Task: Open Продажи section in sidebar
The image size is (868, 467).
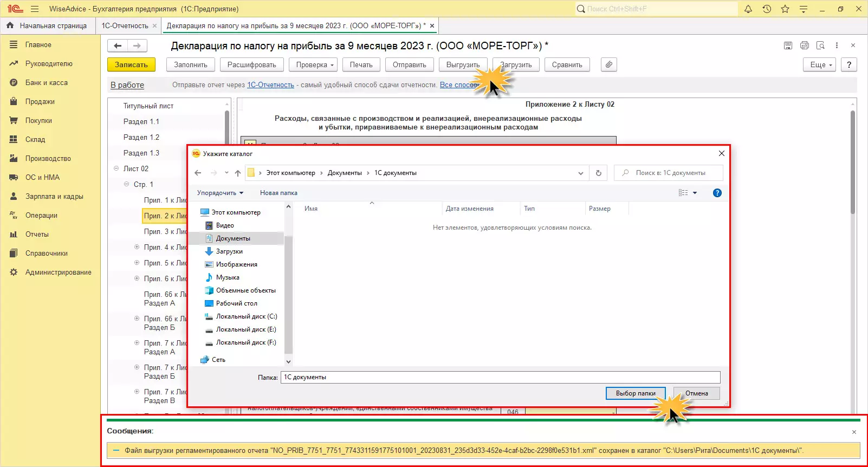Action: [40, 102]
